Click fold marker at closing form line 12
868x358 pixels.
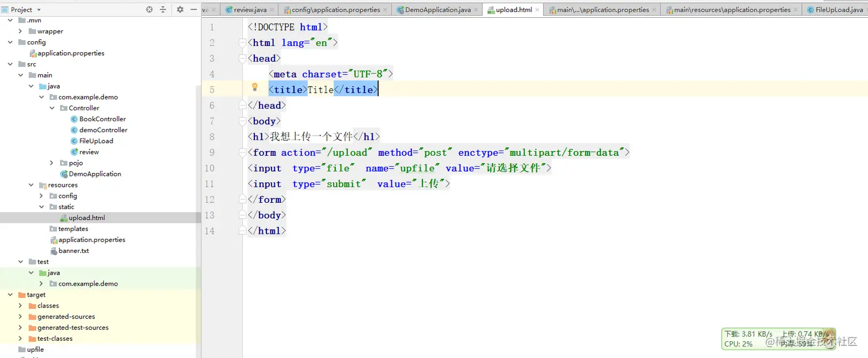click(x=243, y=199)
